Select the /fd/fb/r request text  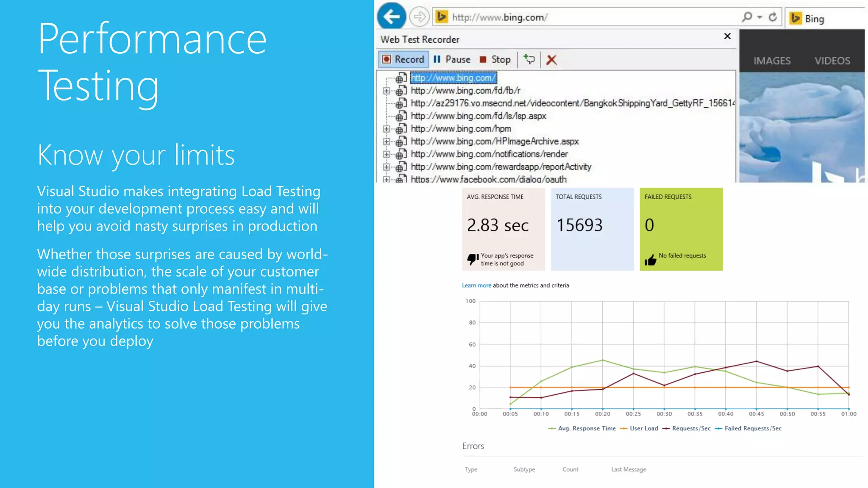pos(465,91)
